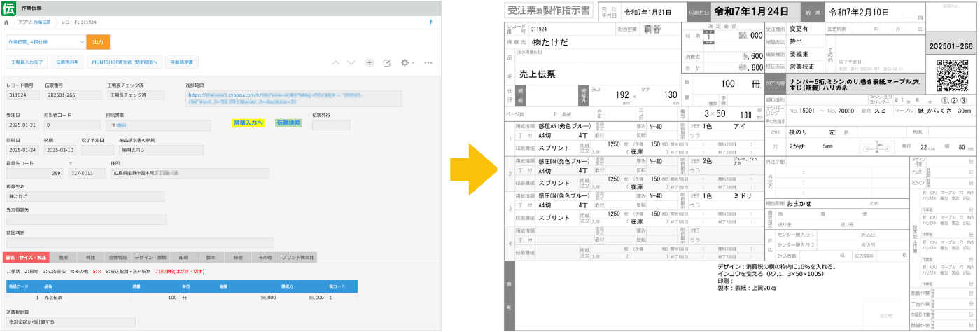Screen dimensions: 980x332
Task: Open the 作業伝票_4段仕様 template dropdown
Action: pyautogui.click(x=45, y=42)
